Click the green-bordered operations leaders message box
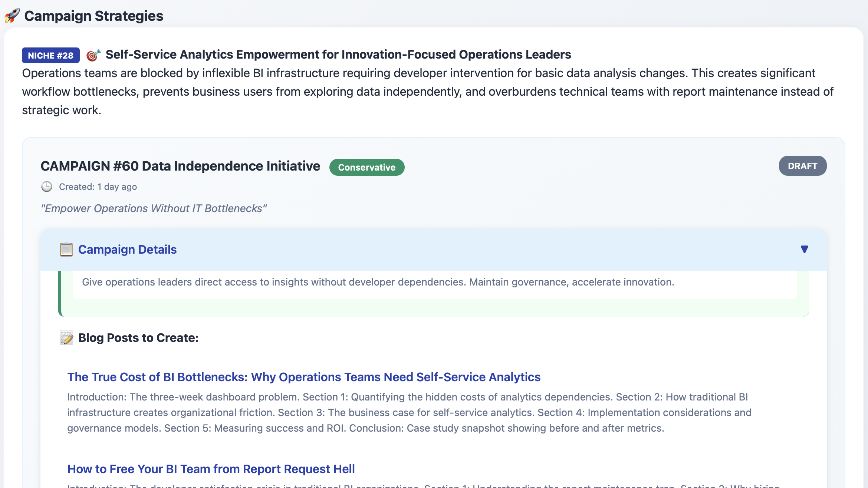 tap(378, 282)
